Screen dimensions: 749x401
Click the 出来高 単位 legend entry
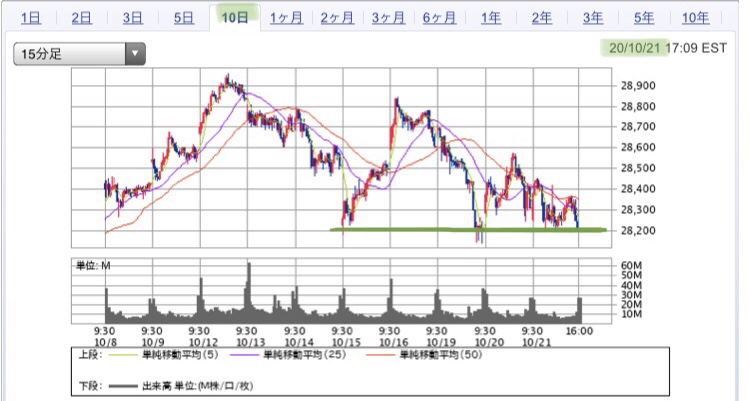197,386
